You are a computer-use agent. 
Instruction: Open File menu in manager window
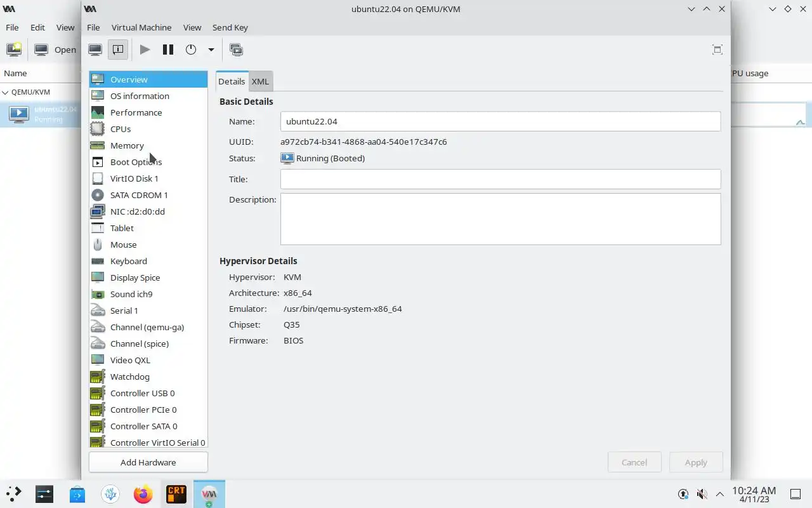coord(12,27)
